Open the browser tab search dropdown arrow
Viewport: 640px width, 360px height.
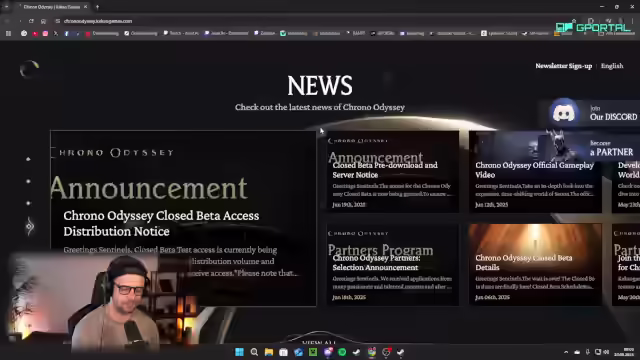point(7,7)
